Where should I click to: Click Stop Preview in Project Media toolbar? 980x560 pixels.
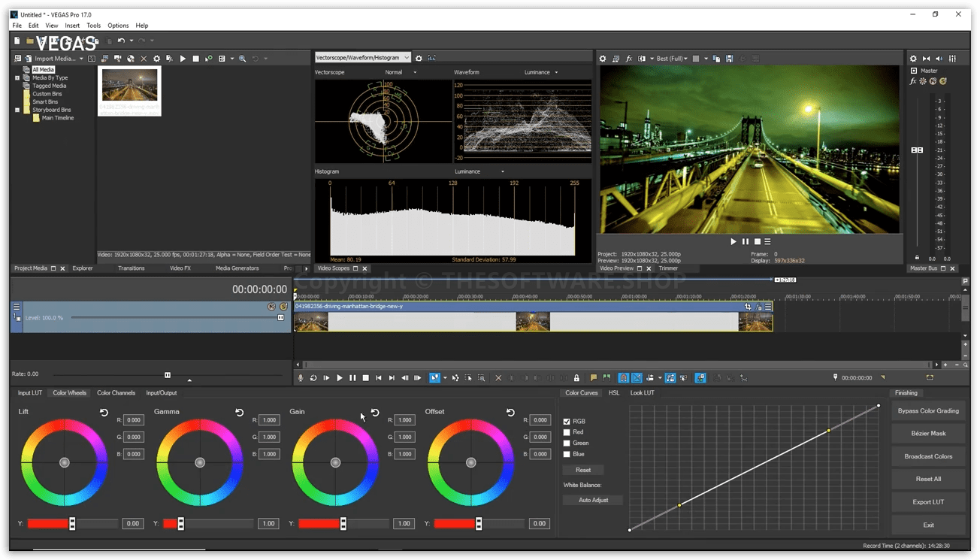coord(195,59)
